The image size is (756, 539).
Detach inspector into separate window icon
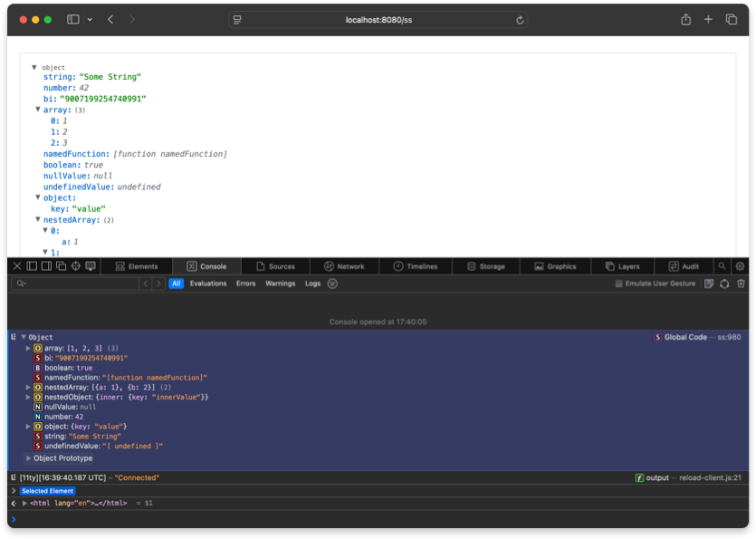pos(62,266)
